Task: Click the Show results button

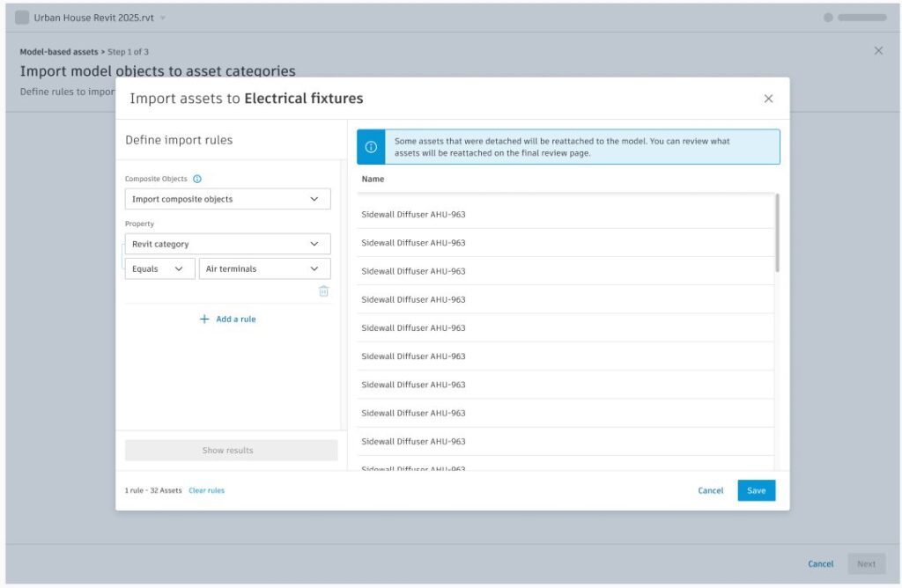Action: pyautogui.click(x=227, y=451)
